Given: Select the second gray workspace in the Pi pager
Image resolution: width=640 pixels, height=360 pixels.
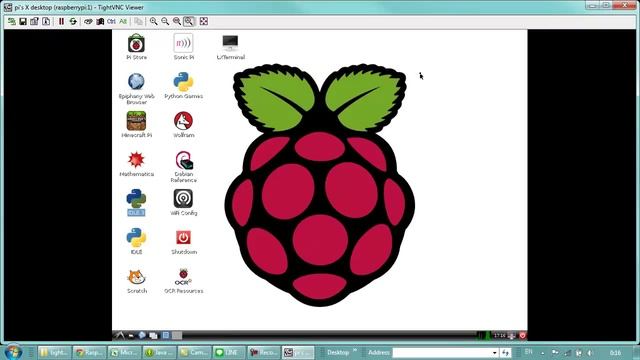Looking at the screenshot, I should click(177, 335).
